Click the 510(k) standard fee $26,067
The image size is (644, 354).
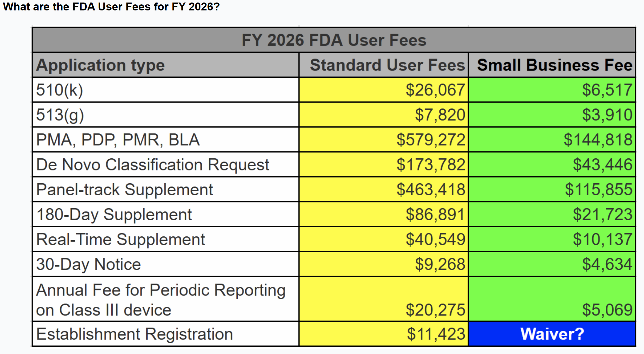[x=435, y=90]
